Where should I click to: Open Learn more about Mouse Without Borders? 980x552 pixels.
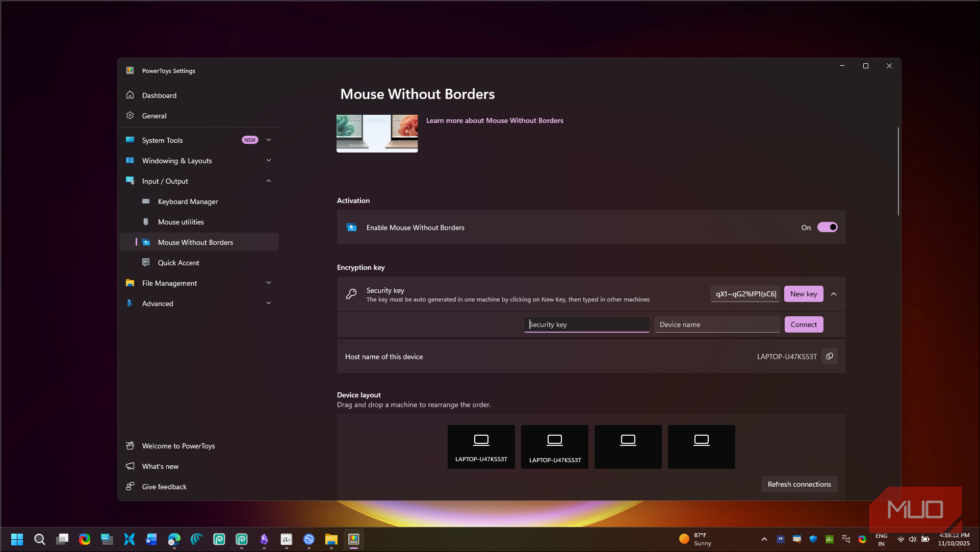(x=495, y=120)
